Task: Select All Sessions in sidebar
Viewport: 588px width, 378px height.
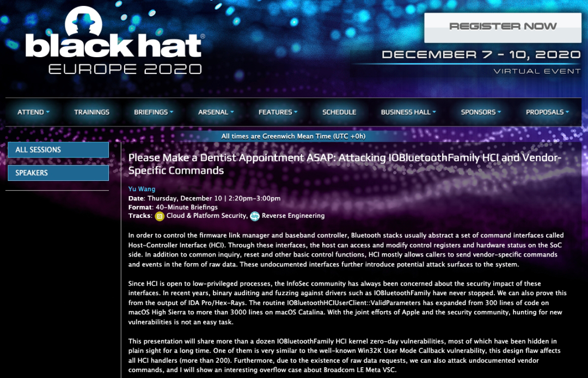Action: point(58,150)
